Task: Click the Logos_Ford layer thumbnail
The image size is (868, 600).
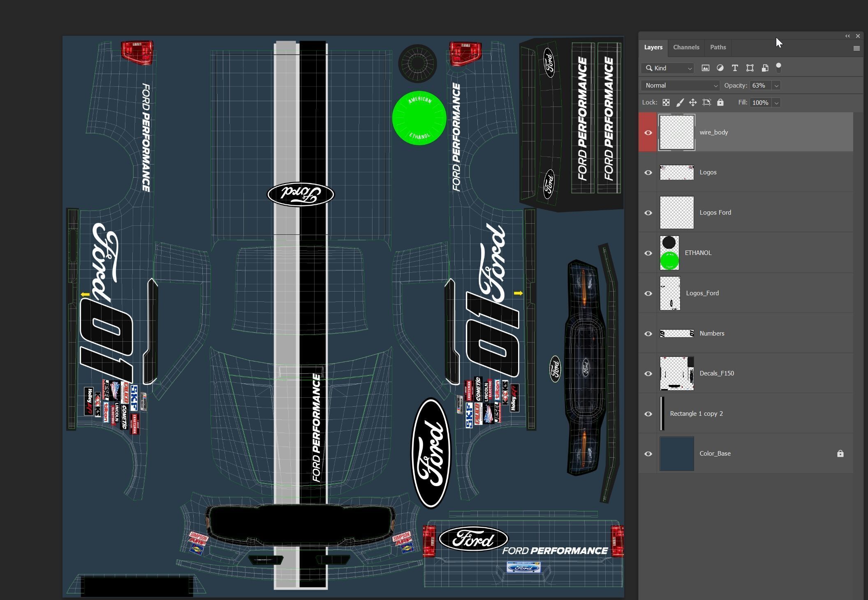Action: 670,293
